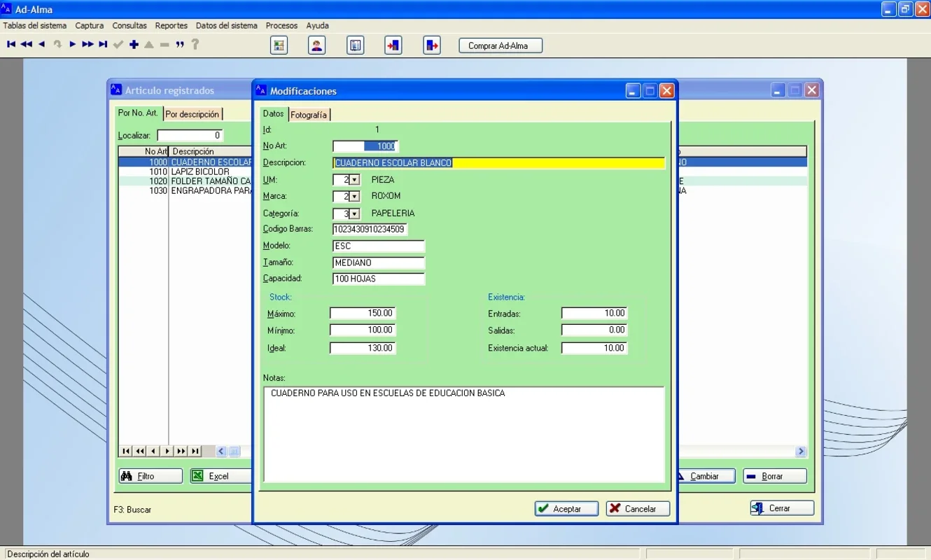
Task: Click the entries icon with red left arrow
Action: pos(393,45)
